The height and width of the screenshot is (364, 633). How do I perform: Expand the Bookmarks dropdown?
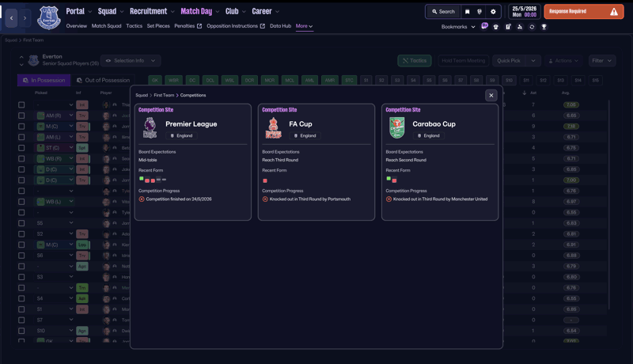(458, 27)
